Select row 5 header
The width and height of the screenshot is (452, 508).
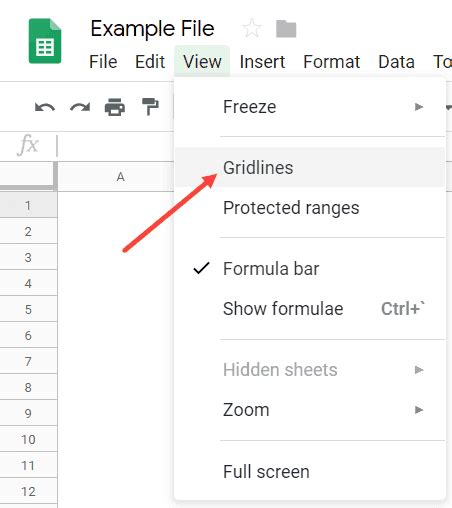point(28,309)
